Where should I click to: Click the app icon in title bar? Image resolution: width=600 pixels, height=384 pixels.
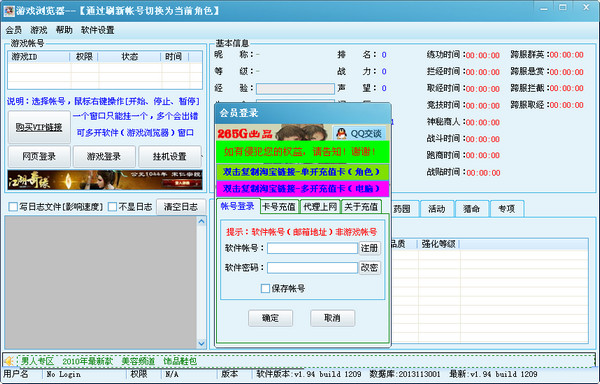[x=9, y=10]
